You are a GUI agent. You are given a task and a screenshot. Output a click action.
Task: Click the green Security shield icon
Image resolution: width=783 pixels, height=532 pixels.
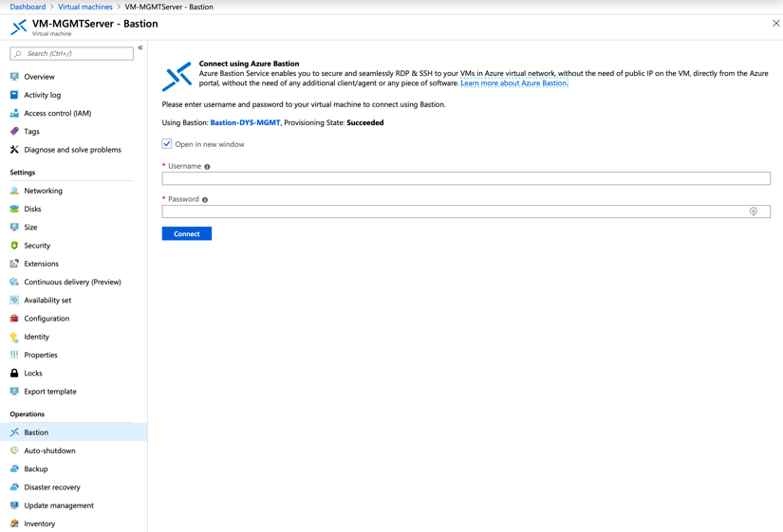click(14, 246)
